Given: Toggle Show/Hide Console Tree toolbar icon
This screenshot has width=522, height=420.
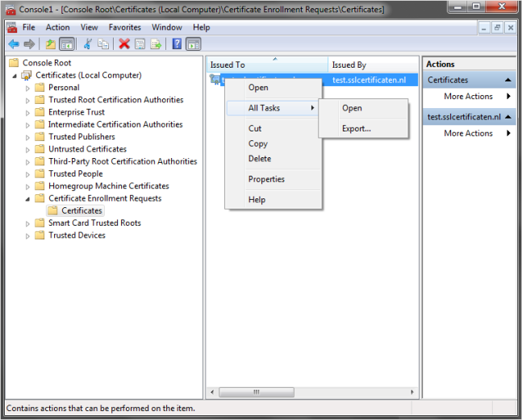Looking at the screenshot, I should (67, 44).
